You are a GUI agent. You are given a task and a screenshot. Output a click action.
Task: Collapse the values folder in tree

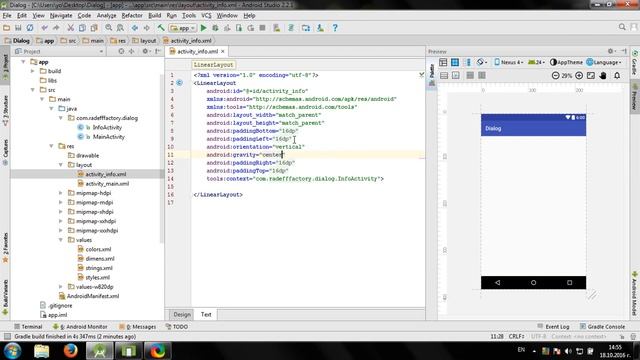point(61,240)
